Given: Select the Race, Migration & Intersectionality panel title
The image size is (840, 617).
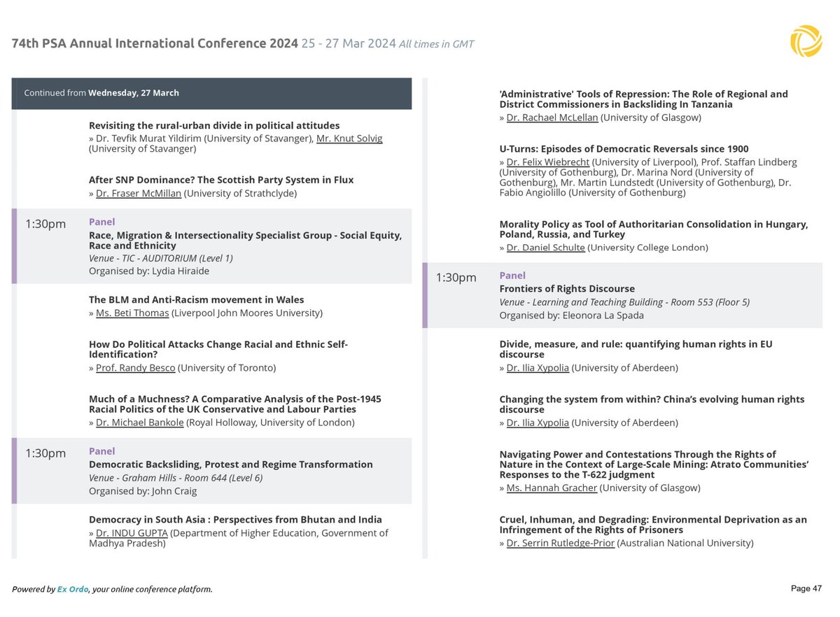Looking at the screenshot, I should [x=245, y=241].
